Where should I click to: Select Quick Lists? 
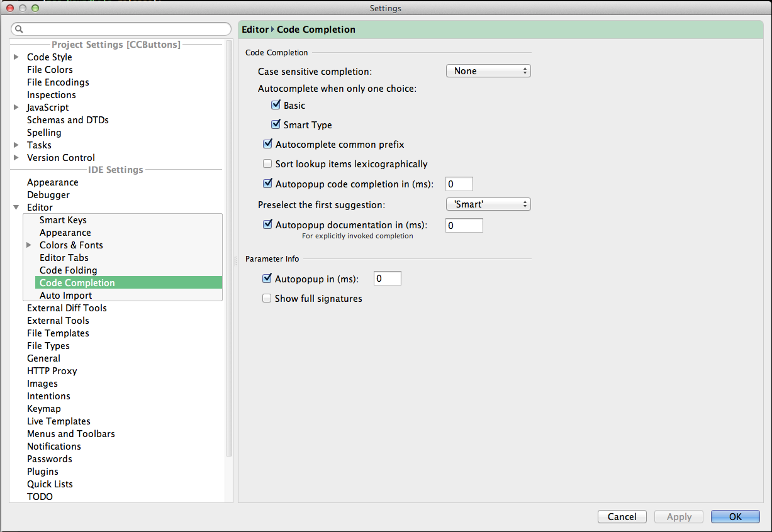pyautogui.click(x=50, y=484)
